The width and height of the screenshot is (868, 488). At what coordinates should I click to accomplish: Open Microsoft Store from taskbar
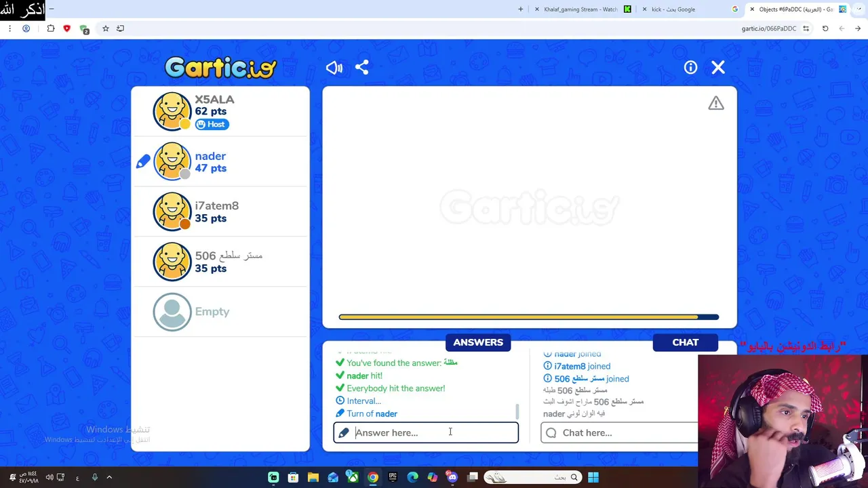click(x=293, y=477)
